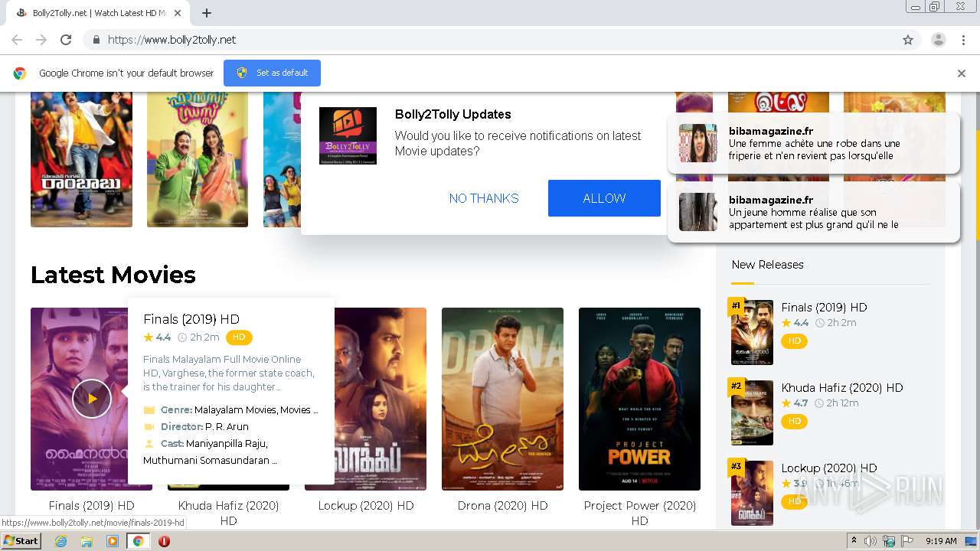
Task: Open Lockup (2020) HD in New Releases
Action: pos(829,468)
